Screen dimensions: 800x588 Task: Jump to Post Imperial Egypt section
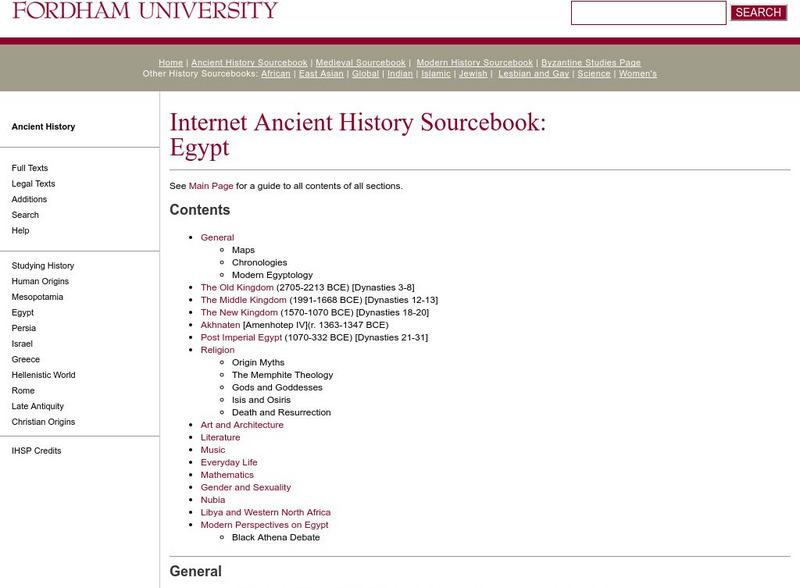(241, 337)
